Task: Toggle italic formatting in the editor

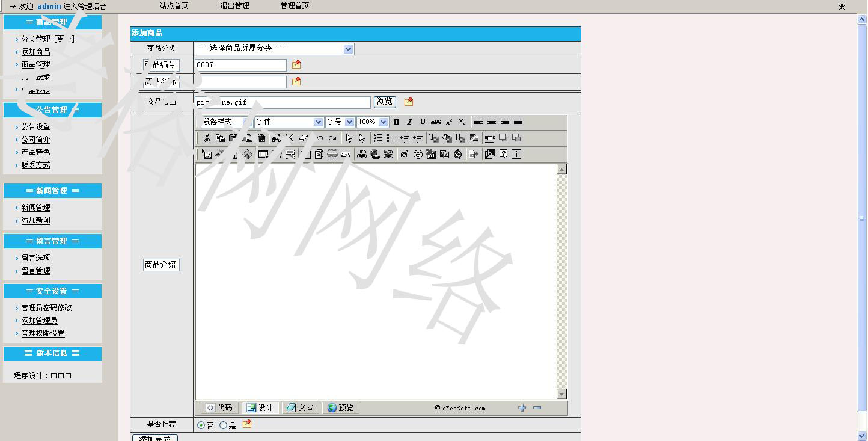Action: pos(409,122)
